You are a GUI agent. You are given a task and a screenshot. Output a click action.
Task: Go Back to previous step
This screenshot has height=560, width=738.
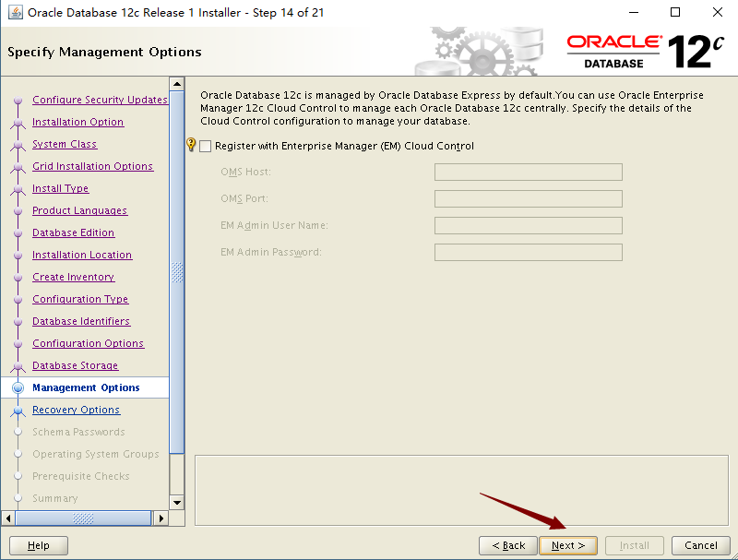pos(508,545)
